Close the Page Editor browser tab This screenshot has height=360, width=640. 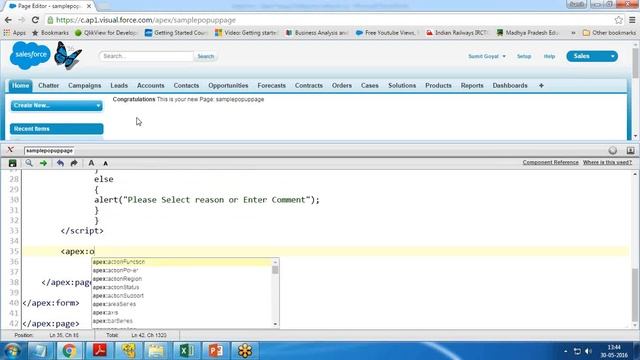[89, 6]
